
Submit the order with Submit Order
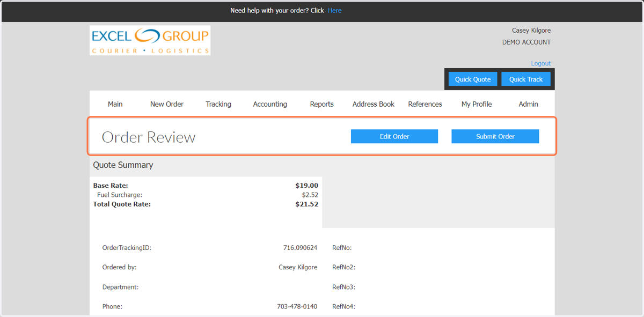495,136
